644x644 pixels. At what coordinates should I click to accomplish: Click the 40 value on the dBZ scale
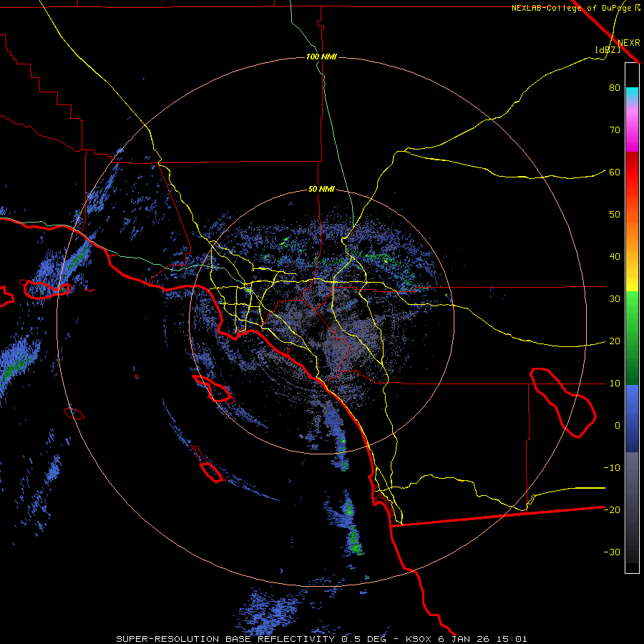pos(615,257)
